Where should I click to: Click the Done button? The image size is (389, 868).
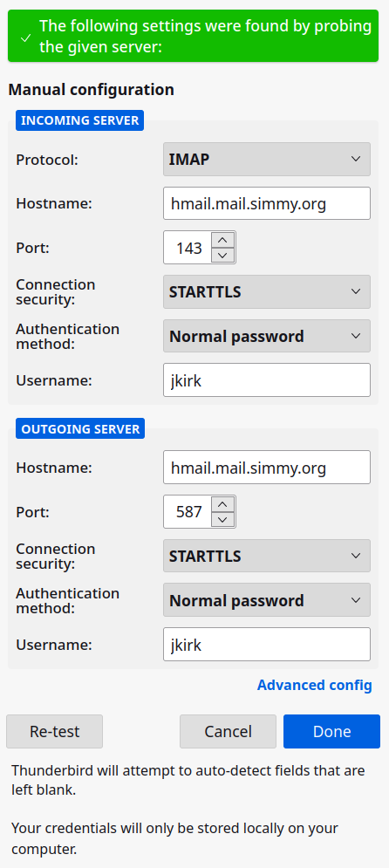[x=332, y=732]
